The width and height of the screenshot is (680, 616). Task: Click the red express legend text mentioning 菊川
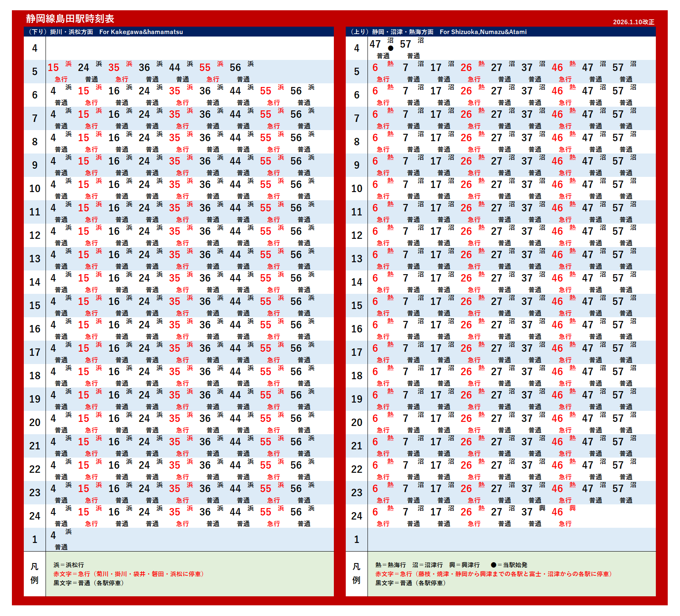point(129,574)
